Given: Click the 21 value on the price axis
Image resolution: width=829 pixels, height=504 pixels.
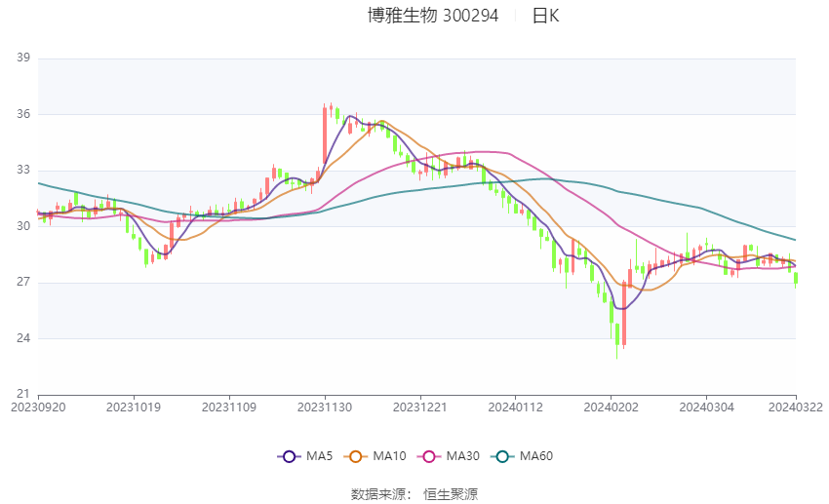Looking at the screenshot, I should (23, 395).
